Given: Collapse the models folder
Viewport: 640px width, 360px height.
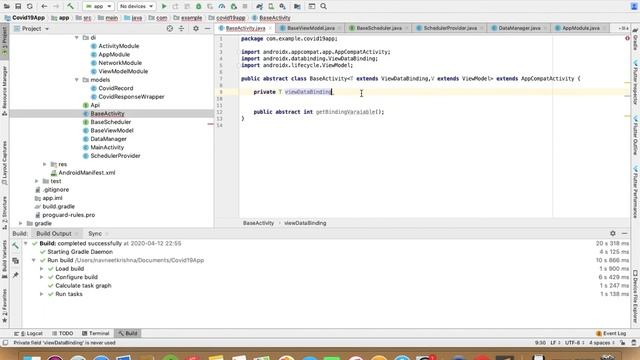Looking at the screenshot, I should pyautogui.click(x=77, y=80).
